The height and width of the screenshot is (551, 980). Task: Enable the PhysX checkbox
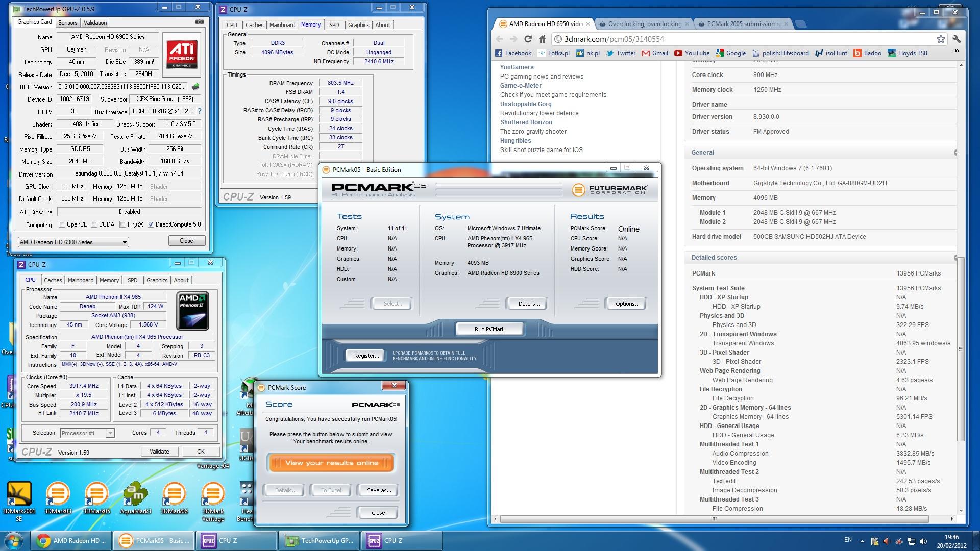(x=122, y=224)
